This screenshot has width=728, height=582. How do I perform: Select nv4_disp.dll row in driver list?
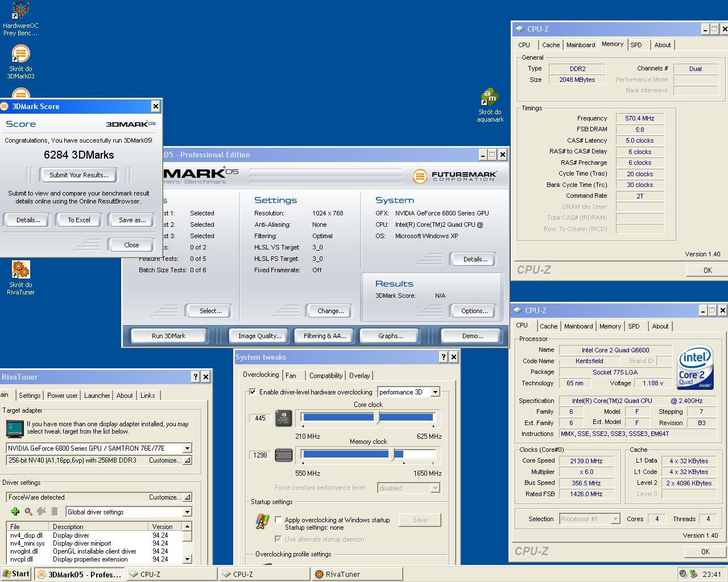[x=94, y=535]
